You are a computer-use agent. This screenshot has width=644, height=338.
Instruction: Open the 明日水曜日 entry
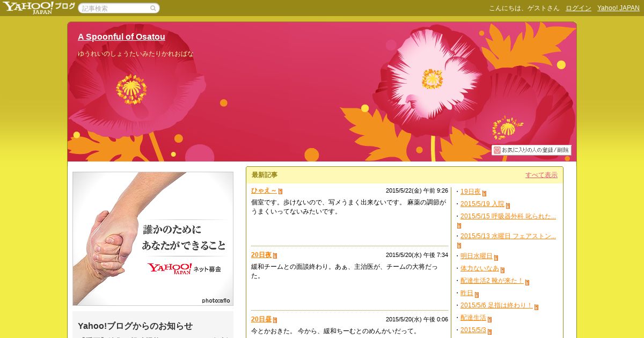(x=477, y=256)
